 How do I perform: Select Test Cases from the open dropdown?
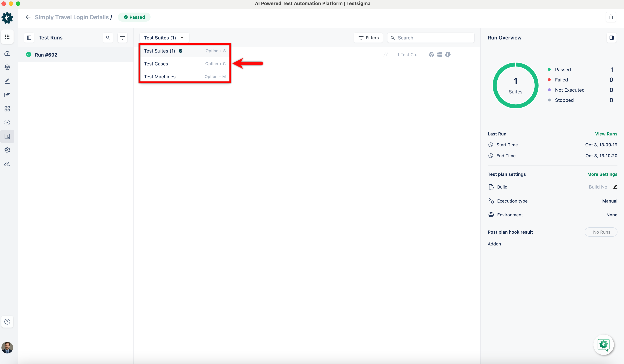point(156,64)
